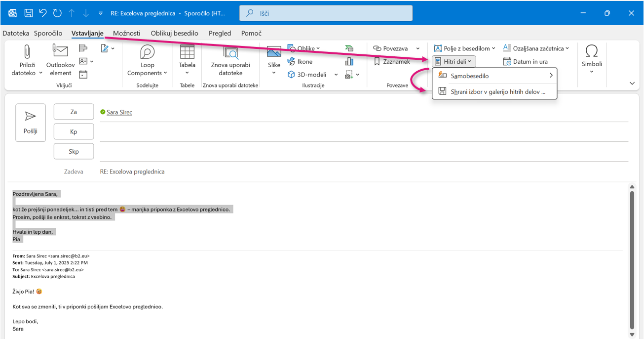644x340 pixels.
Task: Click the Priloži datoteko paperclip icon
Action: pyautogui.click(x=27, y=51)
